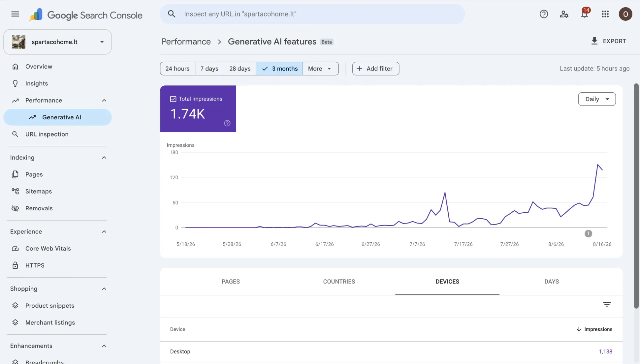Select the 3 months date range
This screenshot has width=640, height=364.
(x=279, y=69)
